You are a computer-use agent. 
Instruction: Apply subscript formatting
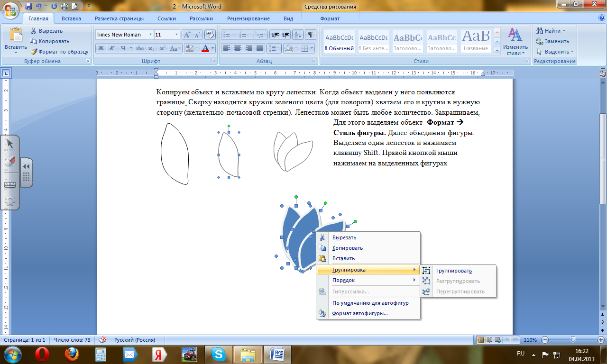point(151,48)
